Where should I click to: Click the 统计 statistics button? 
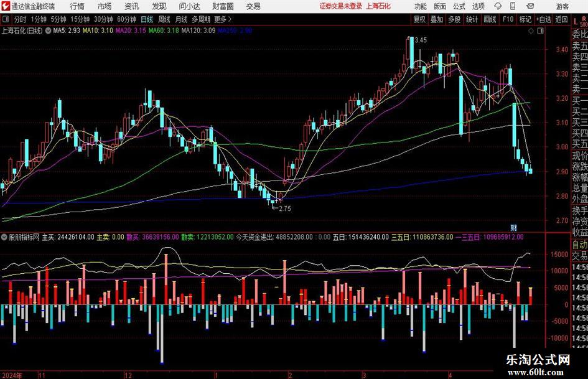tap(472, 19)
